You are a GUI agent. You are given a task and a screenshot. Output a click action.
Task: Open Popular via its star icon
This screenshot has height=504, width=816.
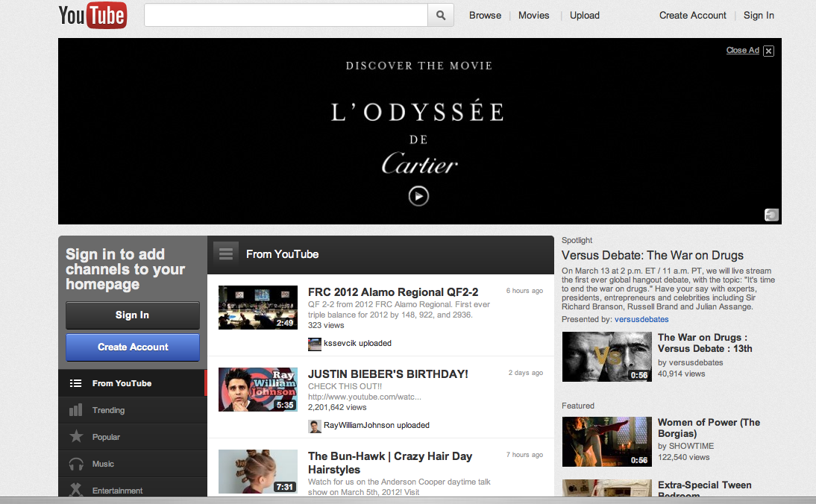tap(75, 437)
